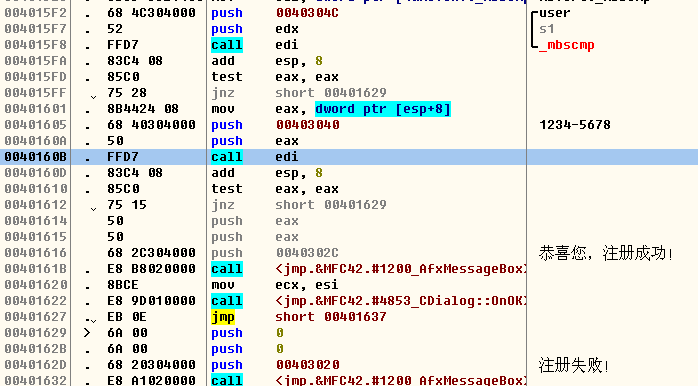The width and height of the screenshot is (698, 386).
Task: Click address 004015FD
Action: click(x=35, y=77)
